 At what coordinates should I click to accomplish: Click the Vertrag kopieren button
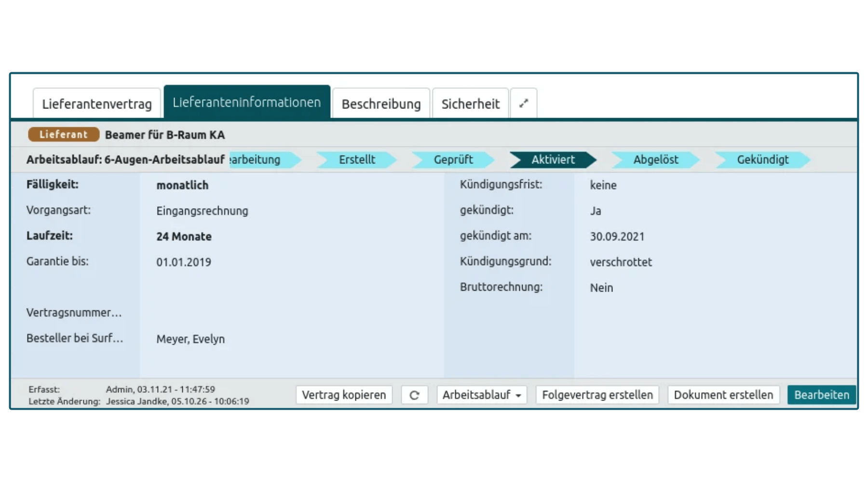pyautogui.click(x=344, y=395)
